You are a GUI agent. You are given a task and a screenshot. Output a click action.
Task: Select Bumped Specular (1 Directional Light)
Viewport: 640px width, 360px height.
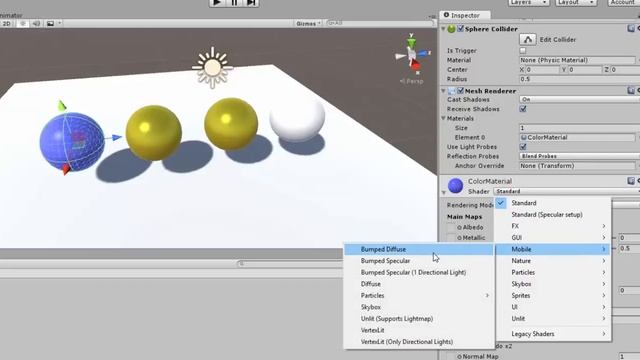(x=419, y=272)
